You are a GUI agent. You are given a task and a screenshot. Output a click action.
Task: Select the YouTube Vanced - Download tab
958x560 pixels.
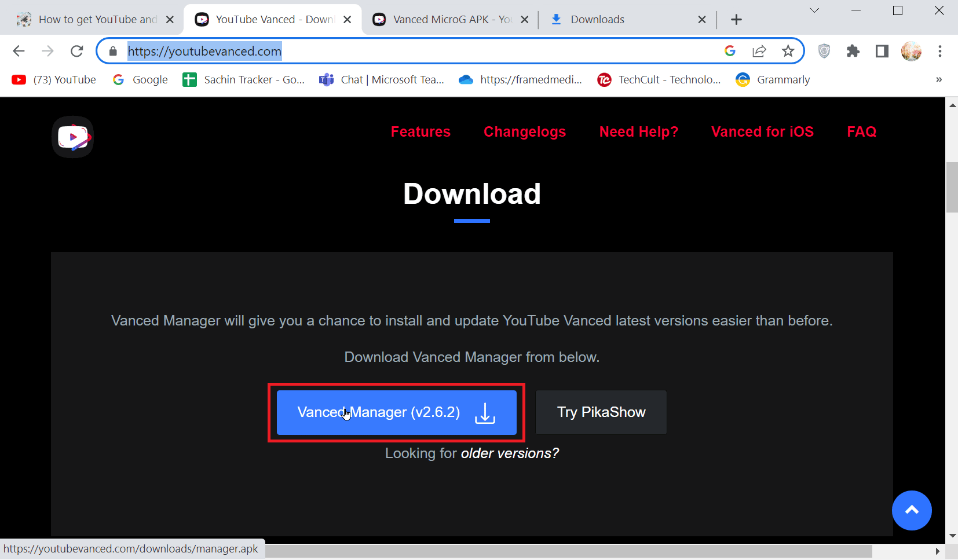click(272, 19)
